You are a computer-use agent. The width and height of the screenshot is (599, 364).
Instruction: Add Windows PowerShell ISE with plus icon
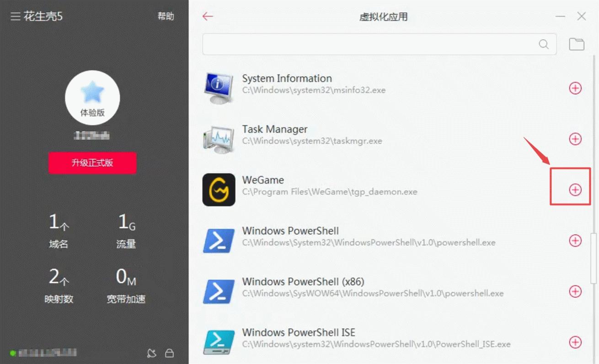coord(575,342)
